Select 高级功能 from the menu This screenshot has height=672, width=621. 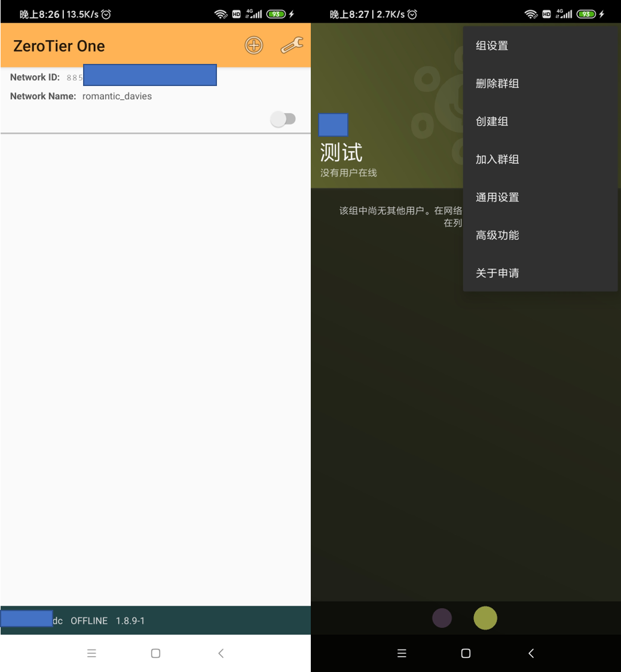497,235
